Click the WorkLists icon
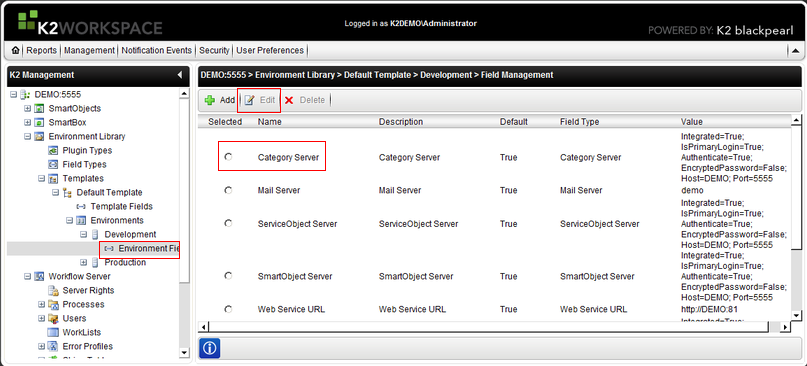This screenshot has width=807, height=366. coord(53,333)
